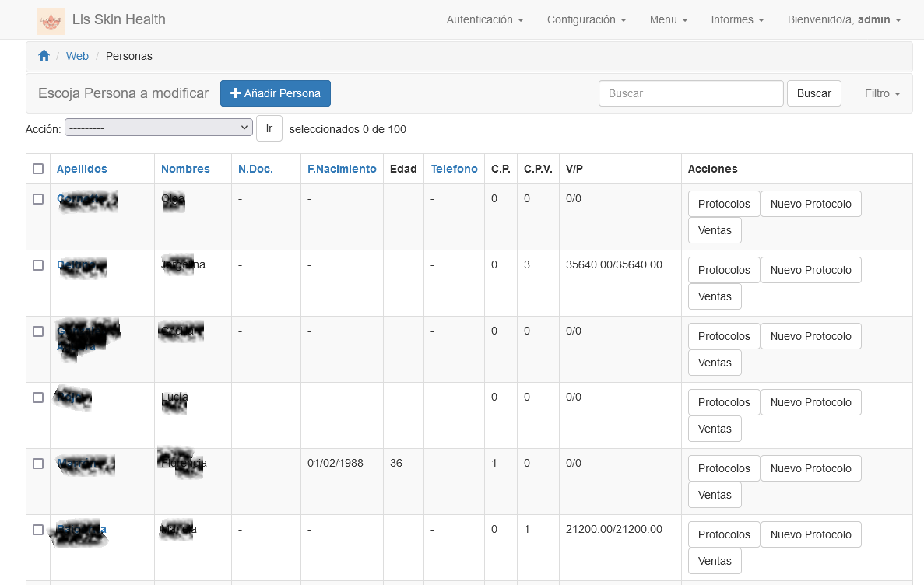Open the Acción dropdown list
This screenshot has height=585, width=924.
pos(159,128)
